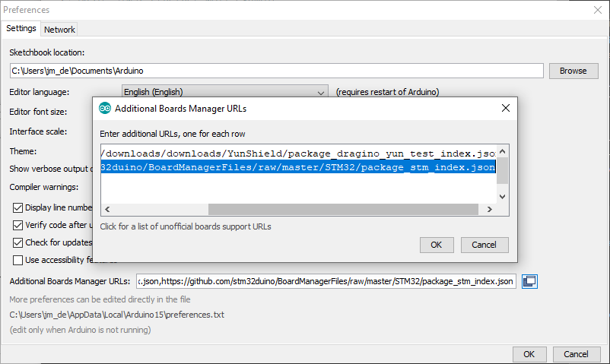This screenshot has width=610, height=364.
Task: Open the preferences.txt file path link
Action: pos(116,315)
